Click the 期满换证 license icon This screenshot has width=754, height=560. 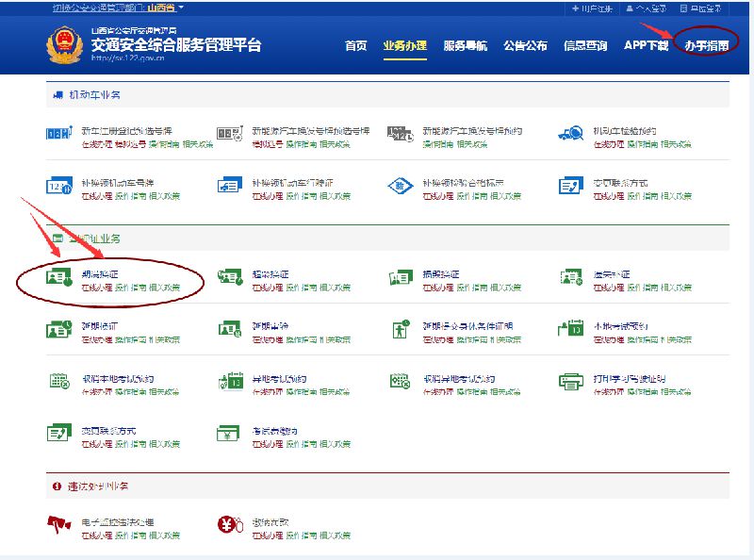[58, 278]
